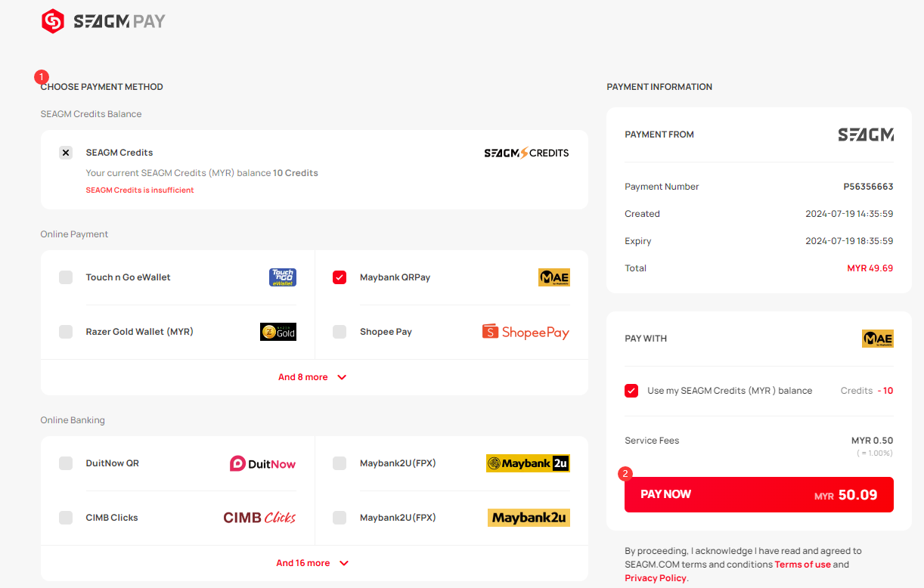Click the Touch n Go eWallet logo
The width and height of the screenshot is (924, 588).
[283, 277]
